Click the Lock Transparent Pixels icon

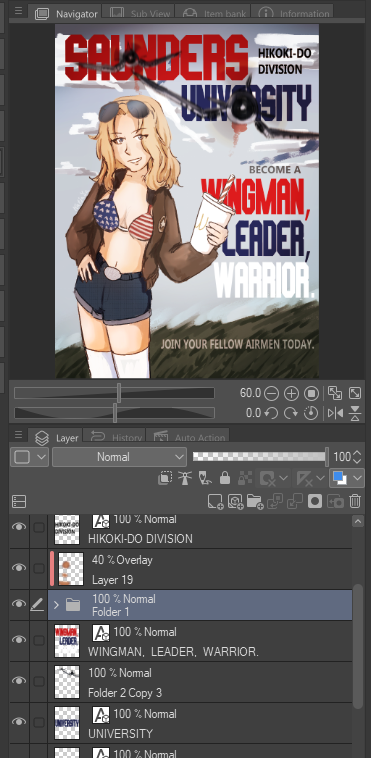[x=245, y=479]
